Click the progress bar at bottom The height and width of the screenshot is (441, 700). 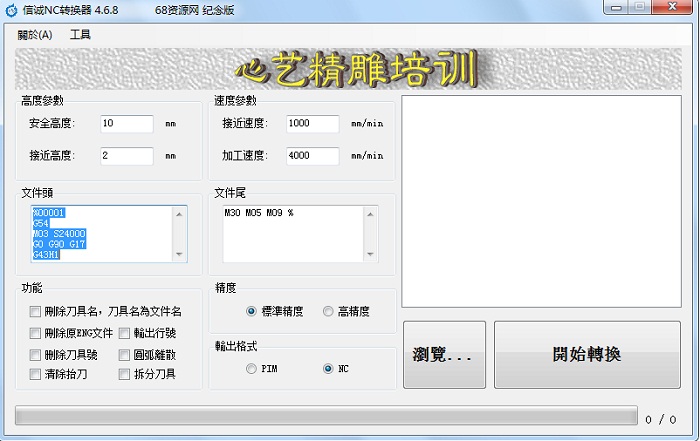click(x=326, y=415)
